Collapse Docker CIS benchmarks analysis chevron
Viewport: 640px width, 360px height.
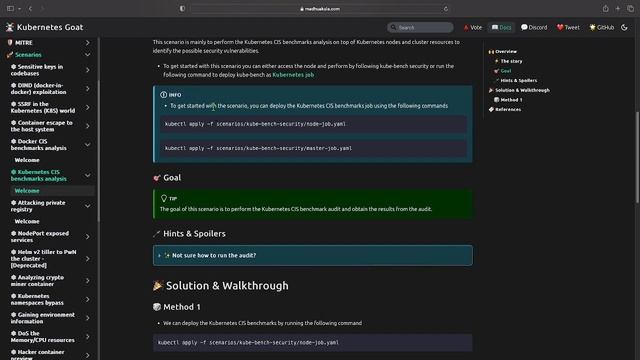[x=87, y=144]
